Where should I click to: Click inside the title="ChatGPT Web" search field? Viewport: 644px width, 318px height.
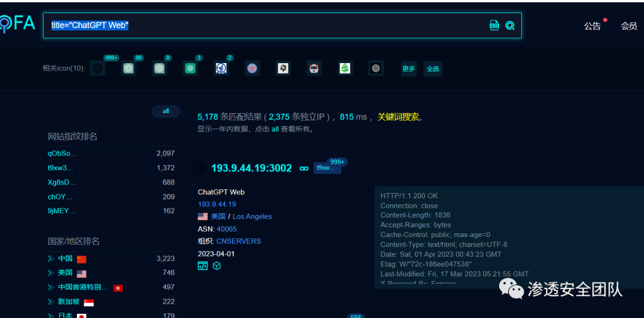click(x=281, y=26)
